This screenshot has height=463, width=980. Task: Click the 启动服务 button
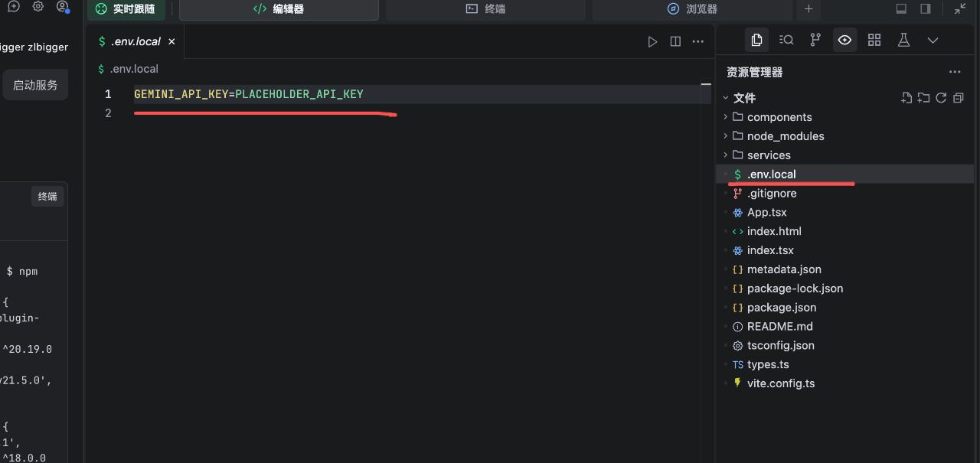34,84
